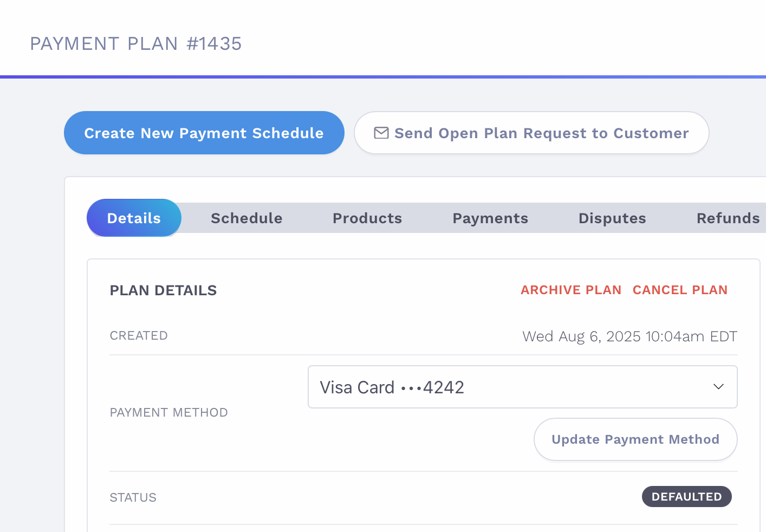Image resolution: width=766 pixels, height=532 pixels.
Task: Show the Refunds tab
Action: 728,218
